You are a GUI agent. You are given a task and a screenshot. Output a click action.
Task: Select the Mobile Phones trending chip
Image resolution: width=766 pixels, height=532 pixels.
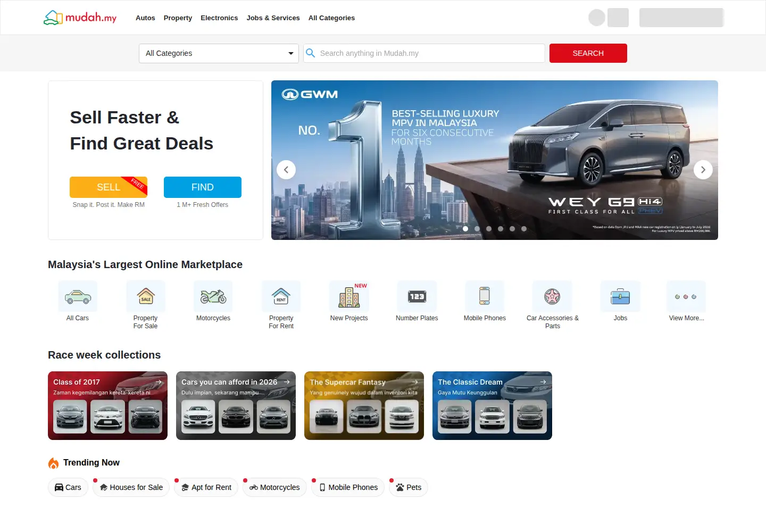(x=348, y=487)
